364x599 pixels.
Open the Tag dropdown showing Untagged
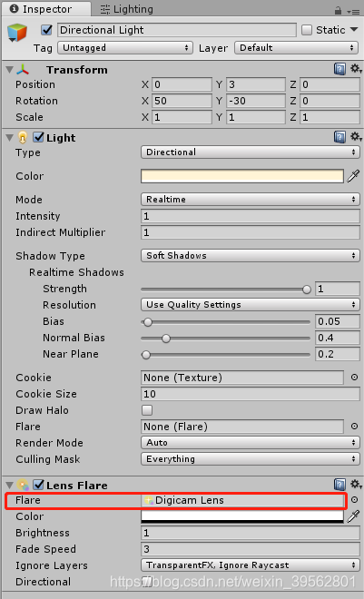coord(125,48)
